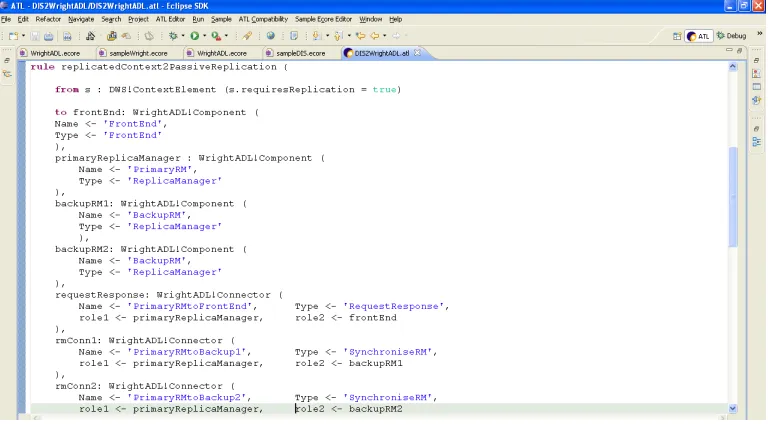Open the Search menu

coord(111,19)
